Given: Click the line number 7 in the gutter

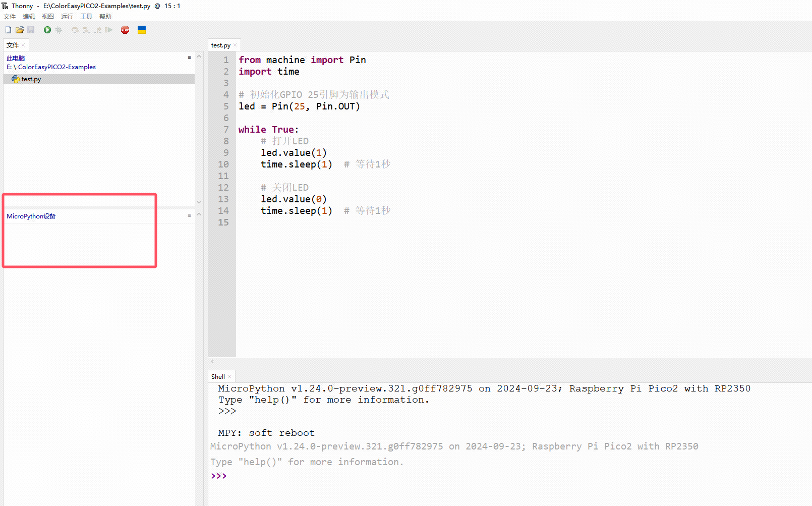Looking at the screenshot, I should (x=226, y=130).
